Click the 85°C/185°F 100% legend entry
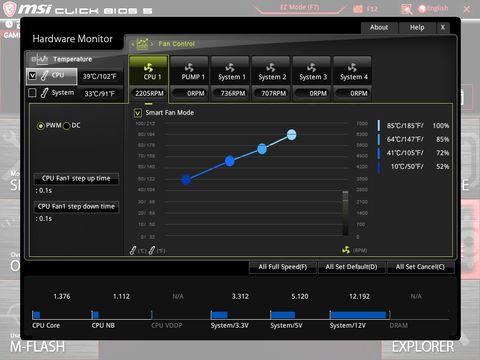The width and height of the screenshot is (480, 360). (414, 126)
